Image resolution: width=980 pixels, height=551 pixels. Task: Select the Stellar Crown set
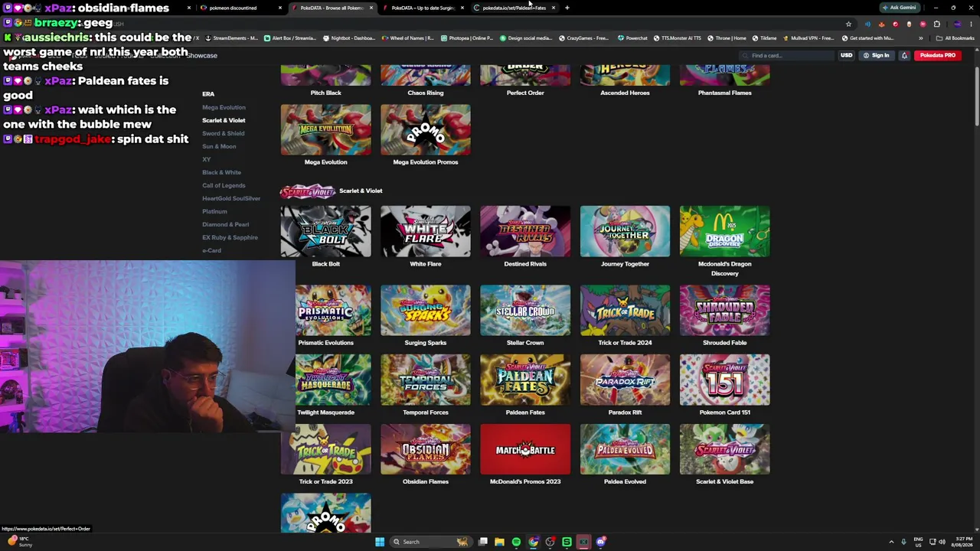click(x=525, y=311)
